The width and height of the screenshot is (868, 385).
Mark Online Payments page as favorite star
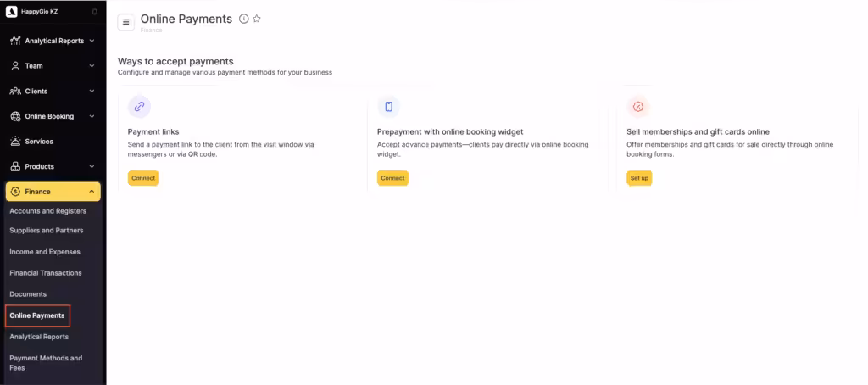pos(256,19)
